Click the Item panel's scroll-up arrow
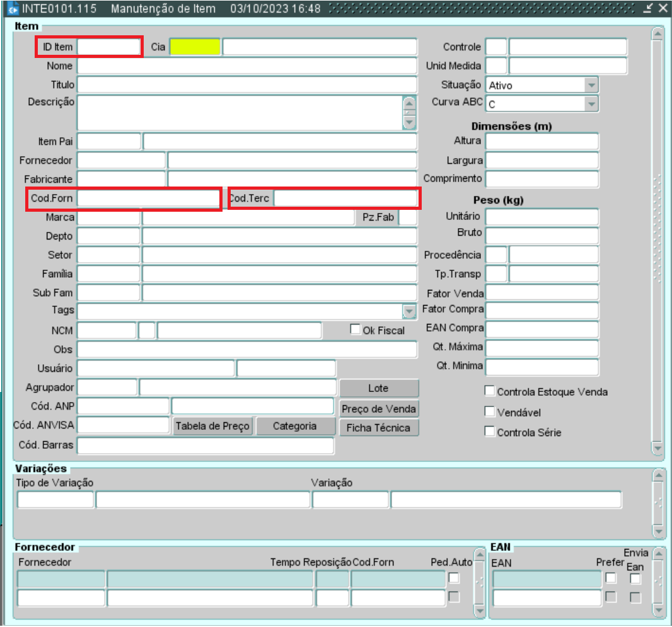Image resolution: width=672 pixels, height=627 pixels. pos(658,33)
